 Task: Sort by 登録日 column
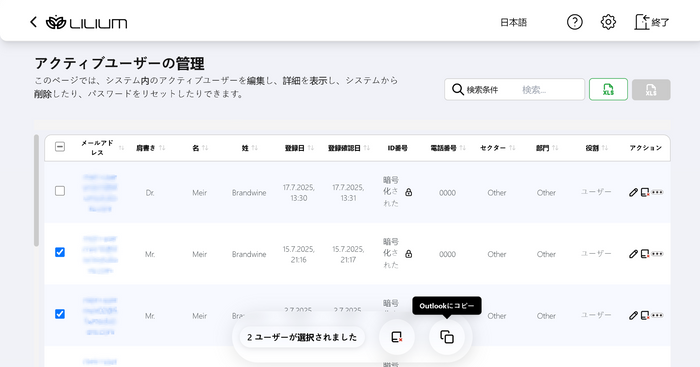[310, 148]
